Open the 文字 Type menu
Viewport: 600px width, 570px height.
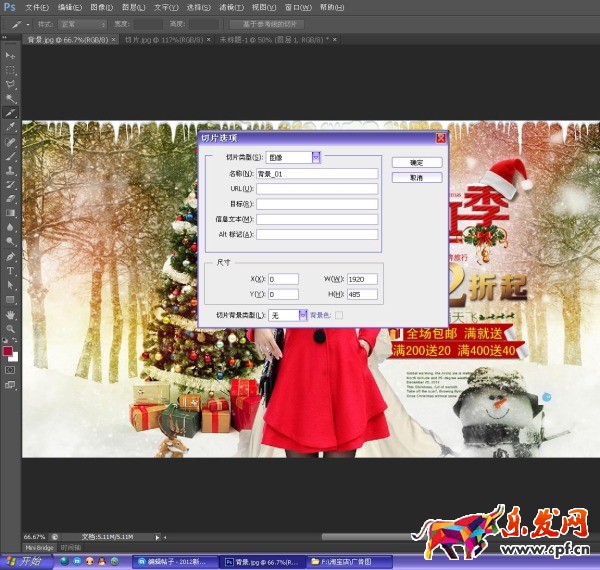click(x=166, y=7)
